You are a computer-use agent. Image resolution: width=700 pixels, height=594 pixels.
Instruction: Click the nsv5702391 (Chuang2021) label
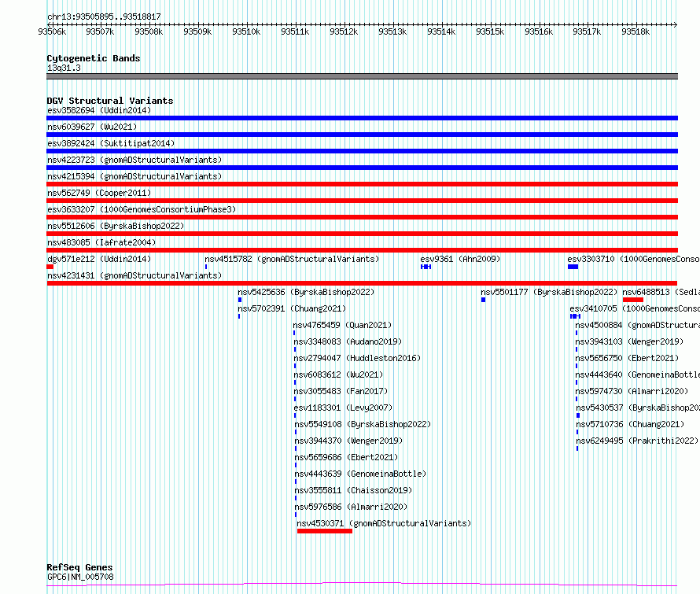292,308
